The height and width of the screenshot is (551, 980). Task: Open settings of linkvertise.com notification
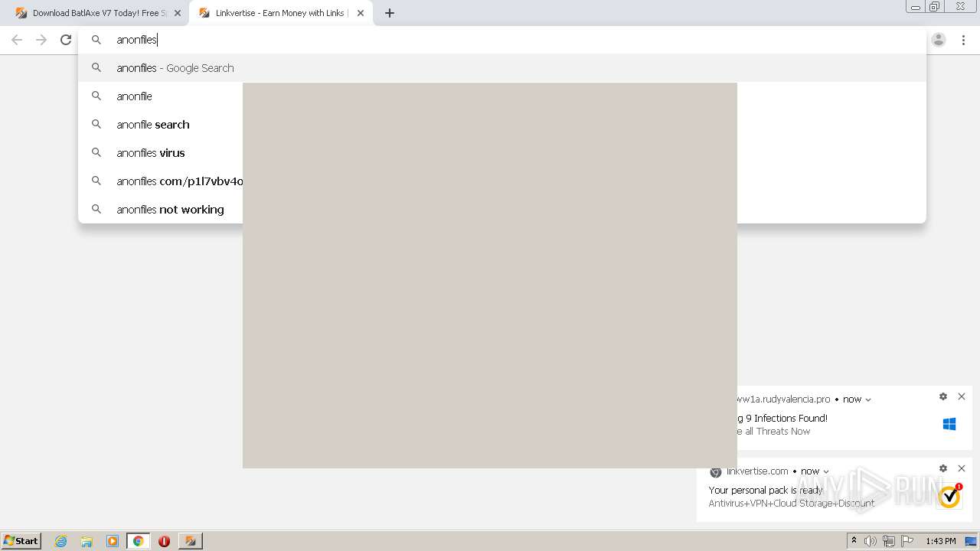point(943,468)
